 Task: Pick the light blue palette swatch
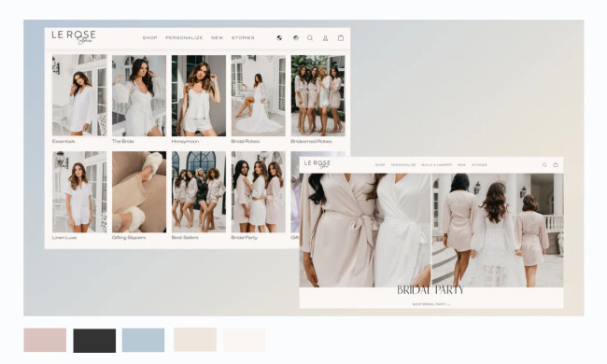[143, 340]
